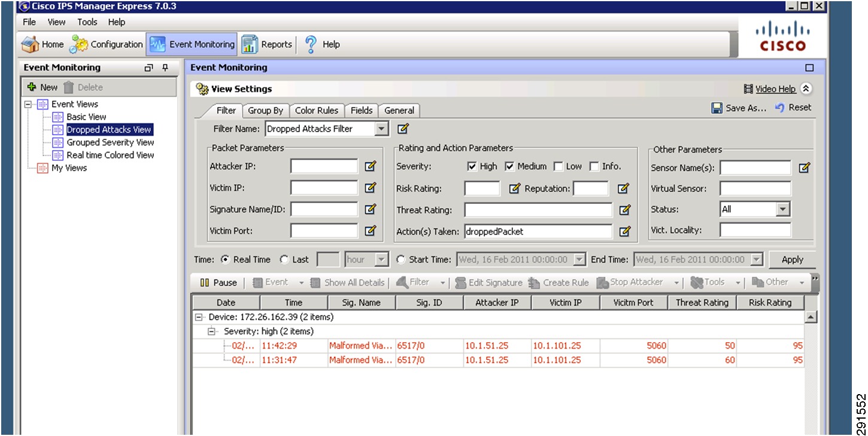Open the Filter Name dropdown
The height and width of the screenshot is (436, 868).
click(x=382, y=129)
